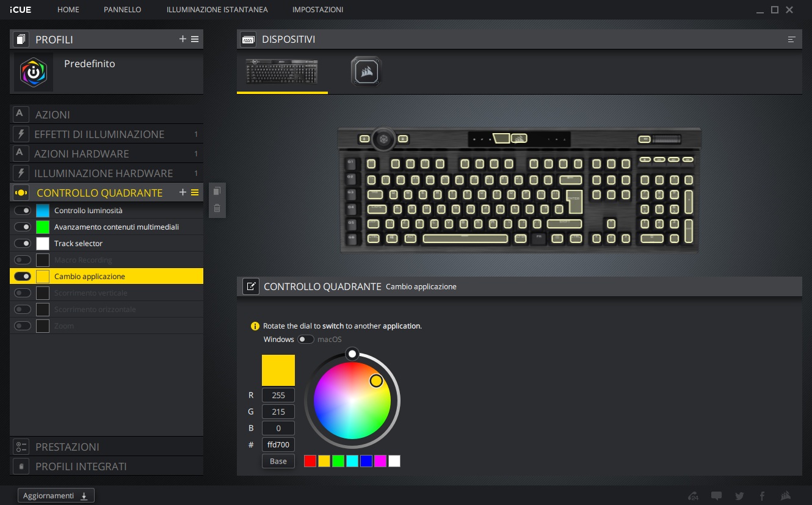
Task: Click the Base button
Action: pyautogui.click(x=278, y=461)
